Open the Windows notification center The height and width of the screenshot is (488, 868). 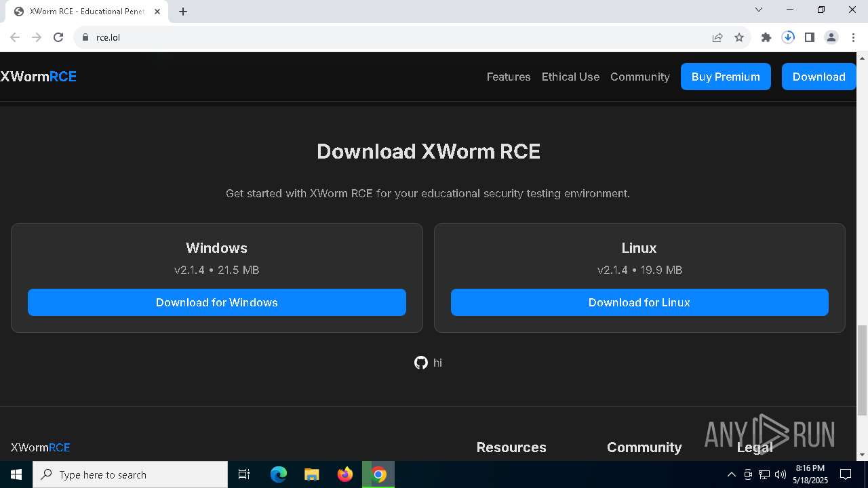click(846, 474)
